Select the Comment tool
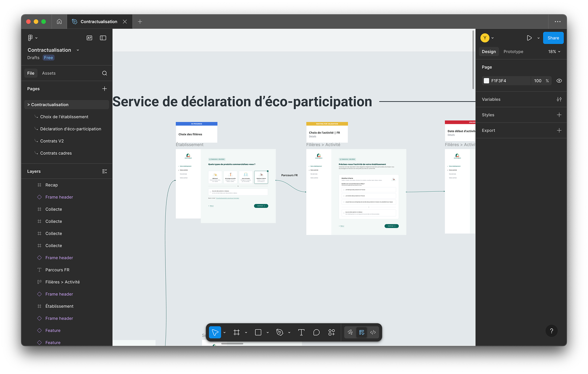This screenshot has height=374, width=588. [316, 332]
